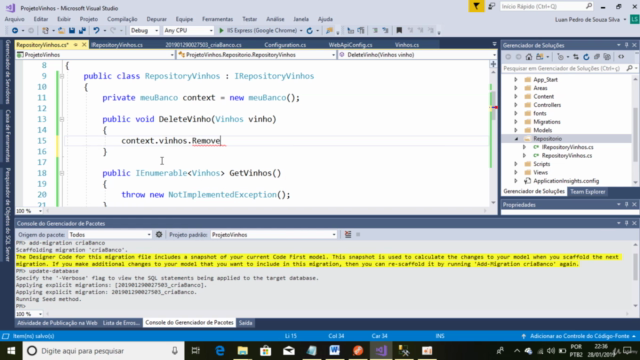This screenshot has width=640, height=360.
Task: Open the Depurar menu
Action: tap(156, 19)
